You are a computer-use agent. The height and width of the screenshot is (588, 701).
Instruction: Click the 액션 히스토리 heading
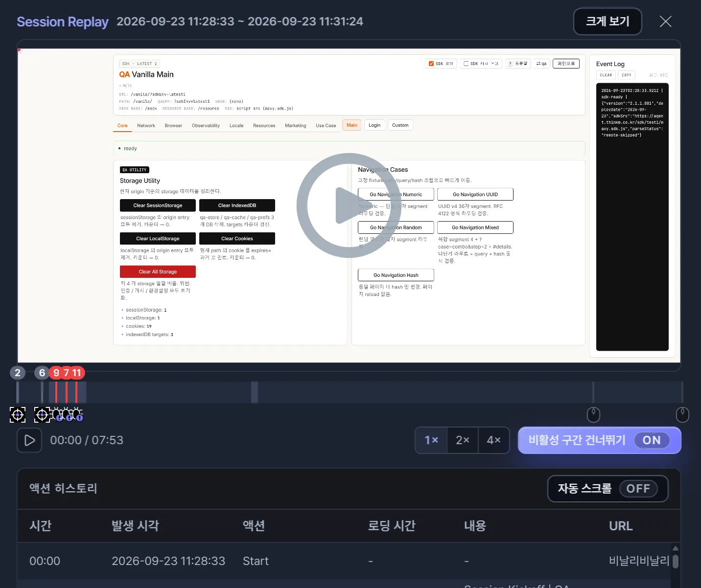63,488
